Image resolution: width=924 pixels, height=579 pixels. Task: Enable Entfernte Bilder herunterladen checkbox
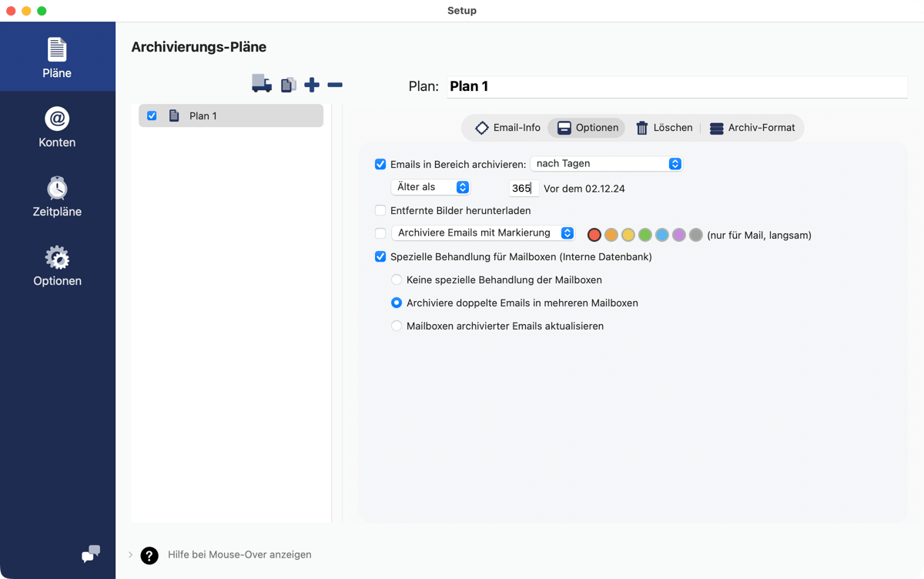point(380,210)
